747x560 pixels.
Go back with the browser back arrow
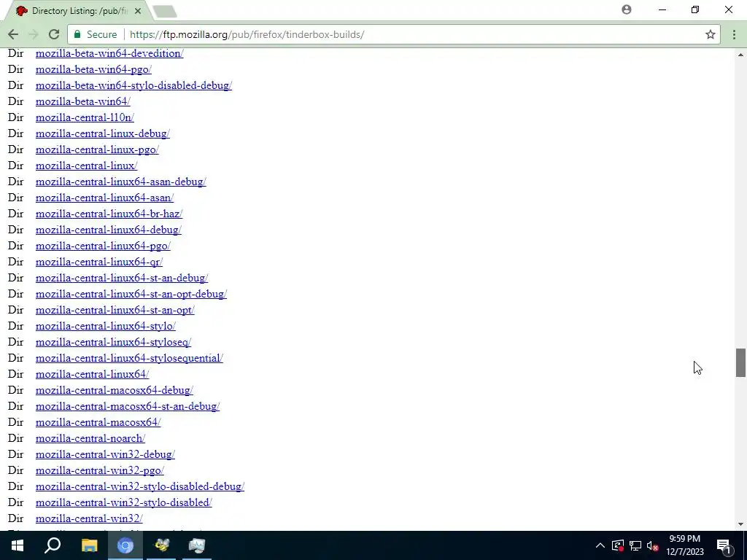[13, 34]
